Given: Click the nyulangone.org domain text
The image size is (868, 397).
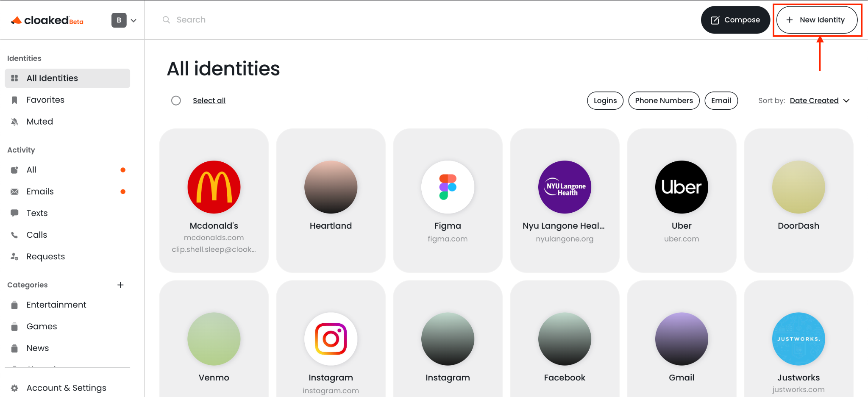Looking at the screenshot, I should 565,239.
